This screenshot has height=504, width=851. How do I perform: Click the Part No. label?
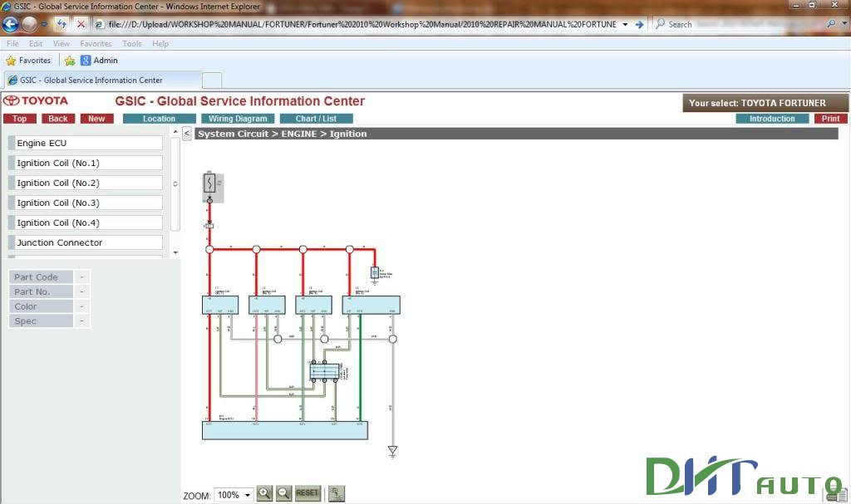click(41, 292)
